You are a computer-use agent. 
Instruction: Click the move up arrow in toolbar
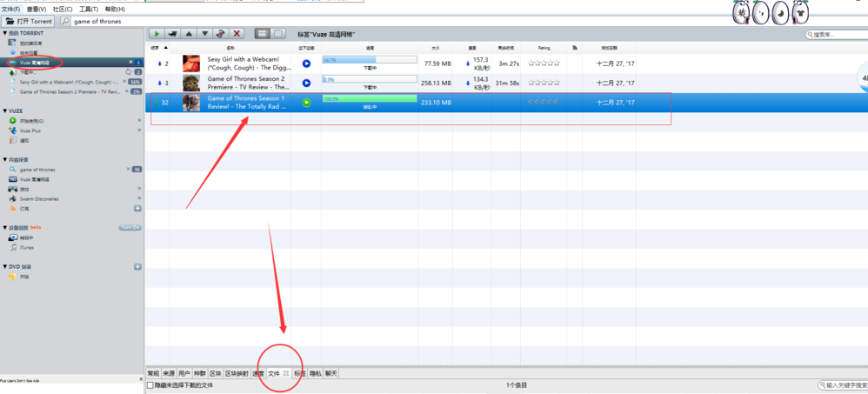pyautogui.click(x=189, y=34)
